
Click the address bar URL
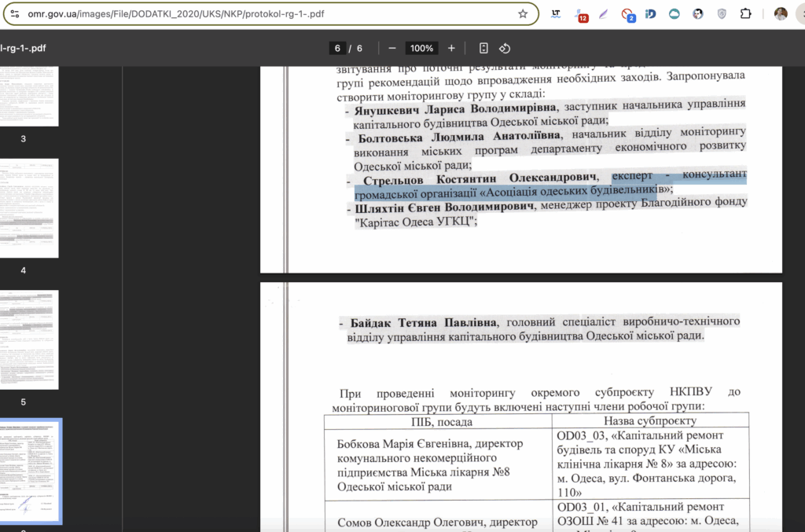click(176, 14)
